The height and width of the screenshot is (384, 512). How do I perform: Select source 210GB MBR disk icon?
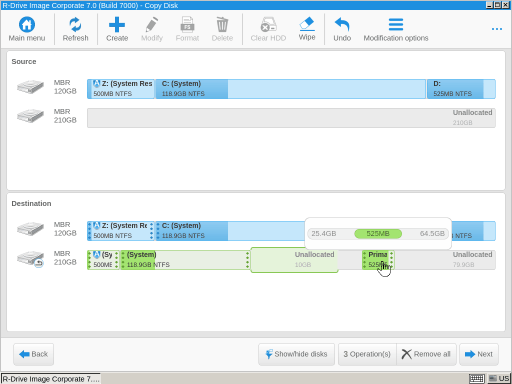coord(30,116)
